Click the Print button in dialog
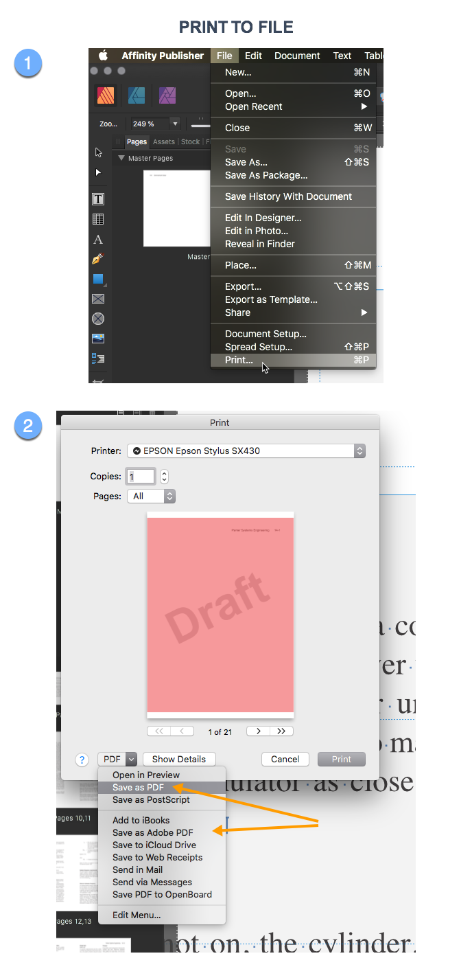This screenshot has height=980, width=472. pos(342,759)
